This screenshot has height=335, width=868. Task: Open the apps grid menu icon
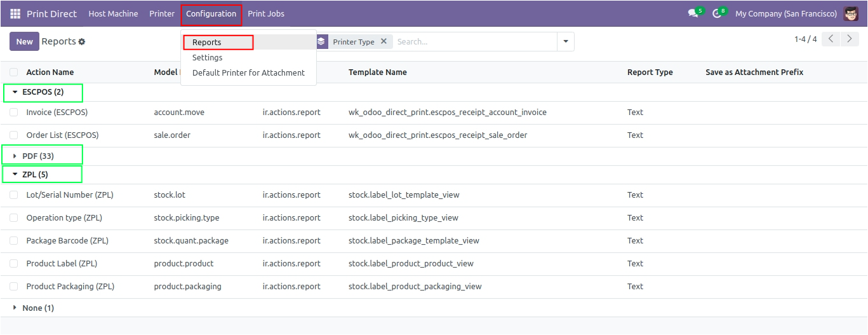(15, 13)
